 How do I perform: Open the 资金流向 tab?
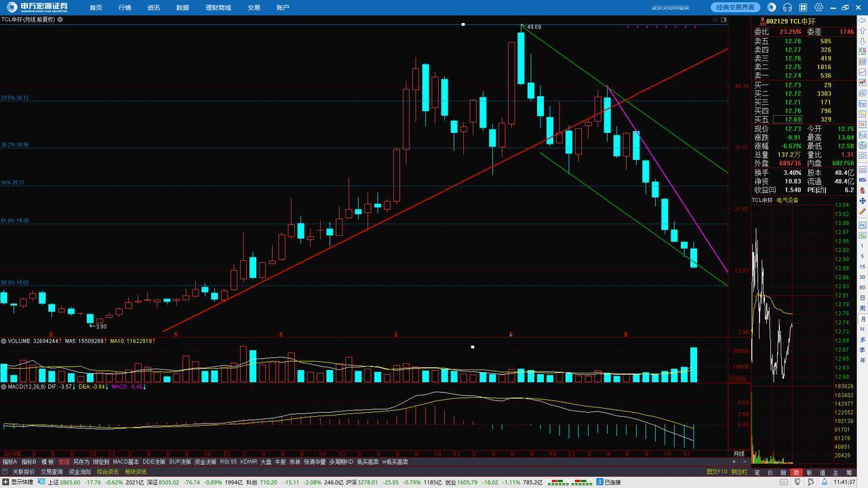[x=80, y=472]
